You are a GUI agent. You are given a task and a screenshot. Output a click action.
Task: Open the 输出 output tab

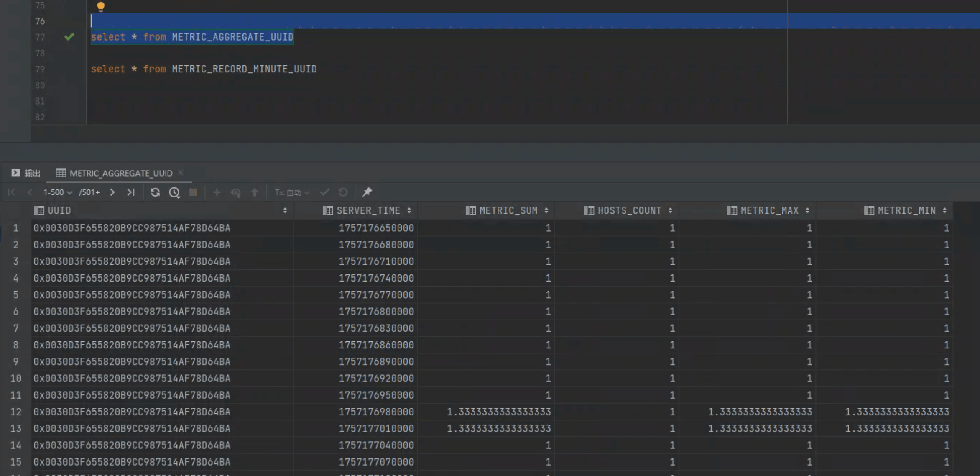(x=26, y=173)
